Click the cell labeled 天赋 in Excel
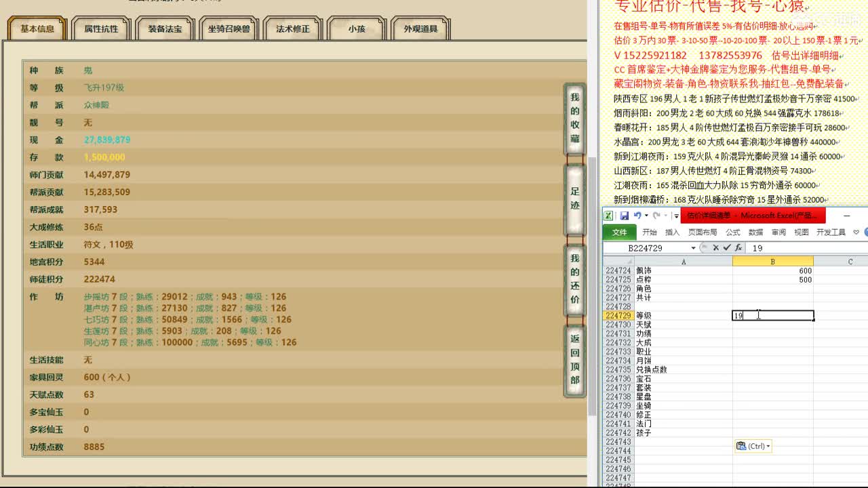This screenshot has width=868, height=488. [683, 325]
